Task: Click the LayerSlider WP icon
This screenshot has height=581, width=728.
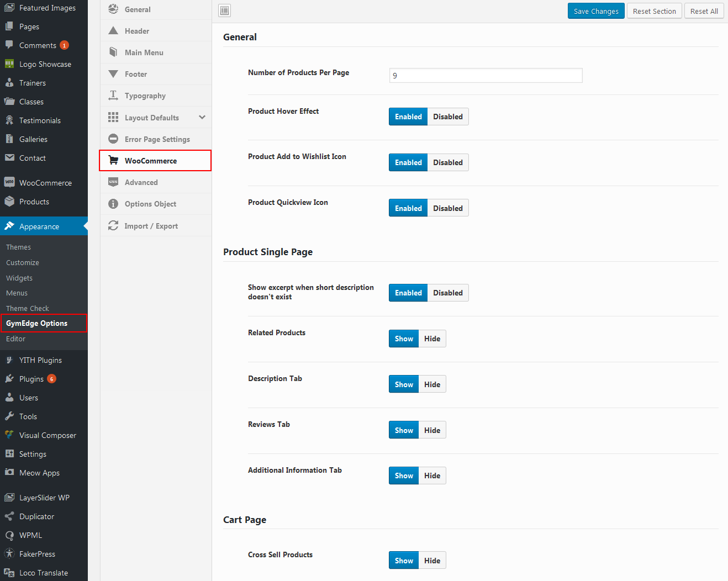Action: click(x=9, y=498)
